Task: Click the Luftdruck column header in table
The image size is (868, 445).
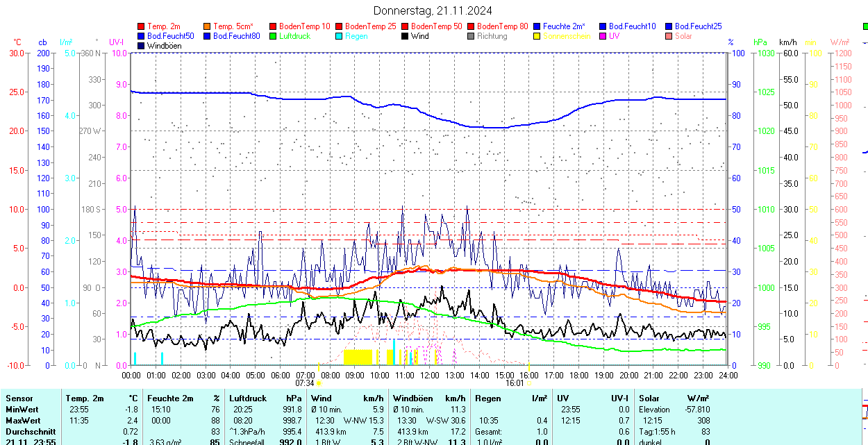Action: pos(247,398)
